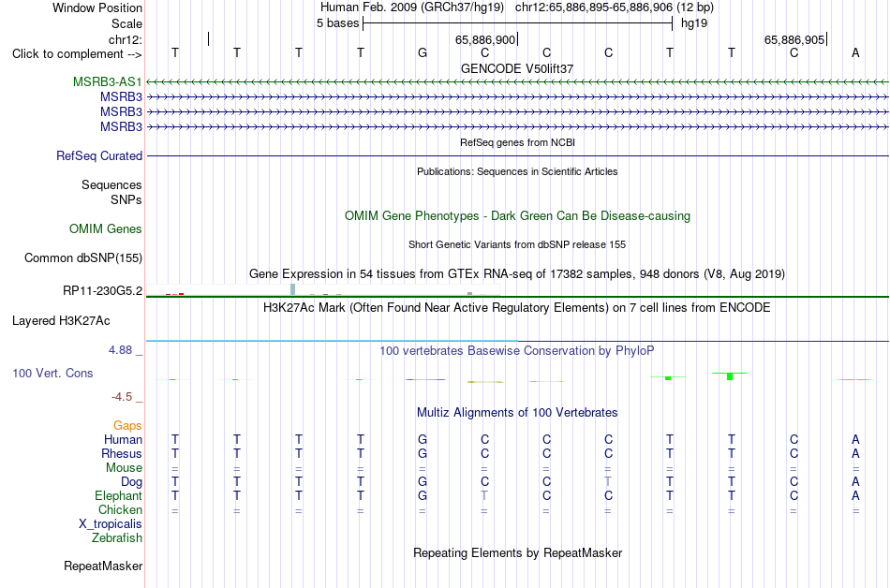Viewport: 890px width, 588px height.
Task: Click the RP11-230G5.2 GTEx label
Action: (102, 291)
